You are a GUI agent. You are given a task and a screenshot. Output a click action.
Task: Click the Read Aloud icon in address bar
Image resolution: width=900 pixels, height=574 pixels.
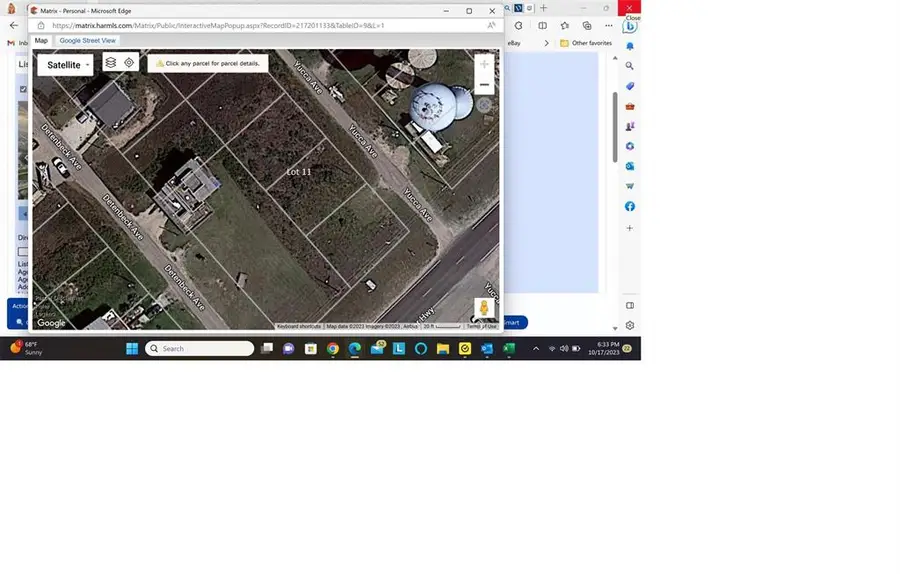pyautogui.click(x=491, y=25)
